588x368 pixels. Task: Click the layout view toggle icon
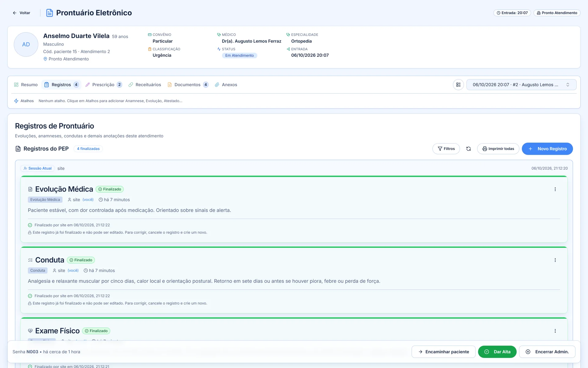coord(458,85)
